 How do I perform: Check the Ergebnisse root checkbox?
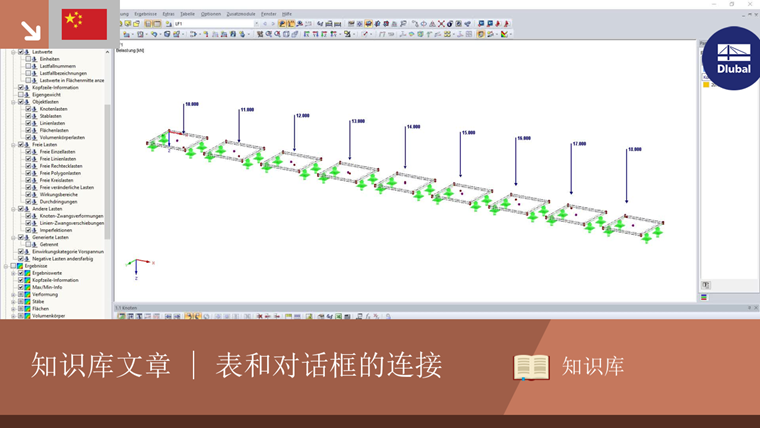(13, 266)
